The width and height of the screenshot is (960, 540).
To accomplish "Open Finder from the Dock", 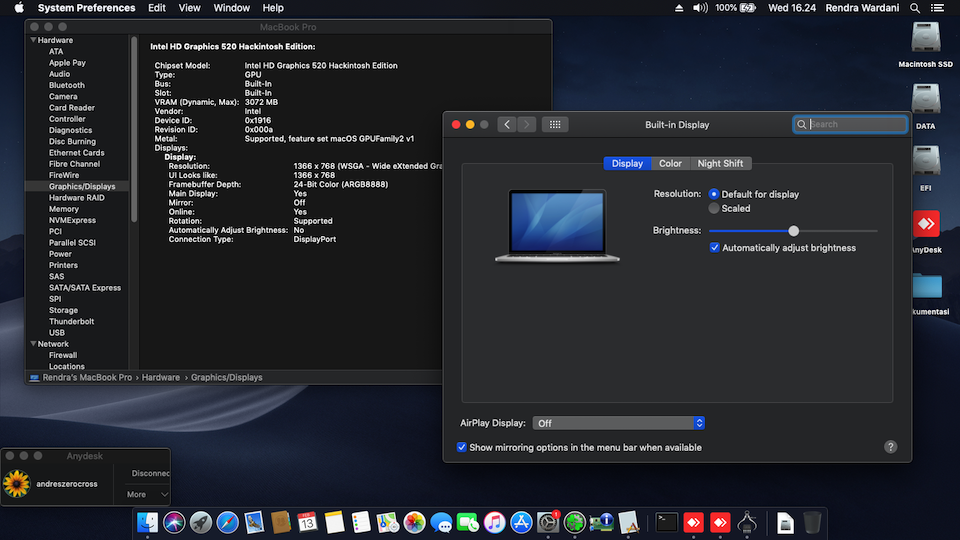I will click(148, 522).
